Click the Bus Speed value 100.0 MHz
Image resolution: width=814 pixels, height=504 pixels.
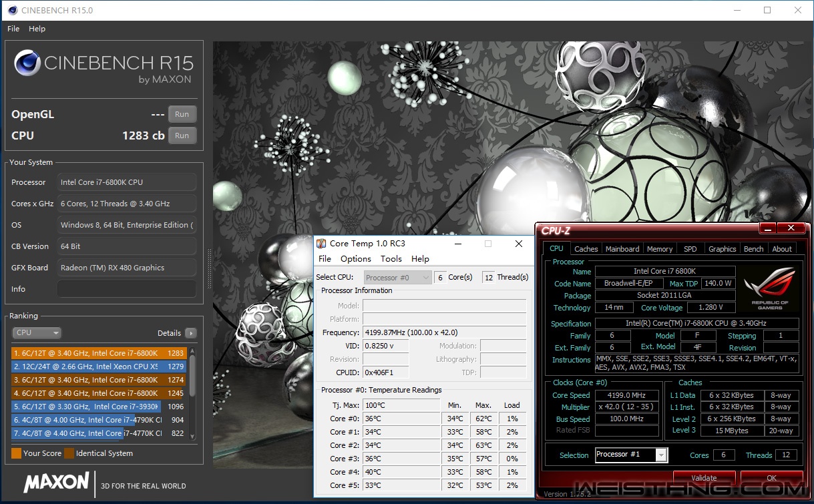pyautogui.click(x=626, y=419)
